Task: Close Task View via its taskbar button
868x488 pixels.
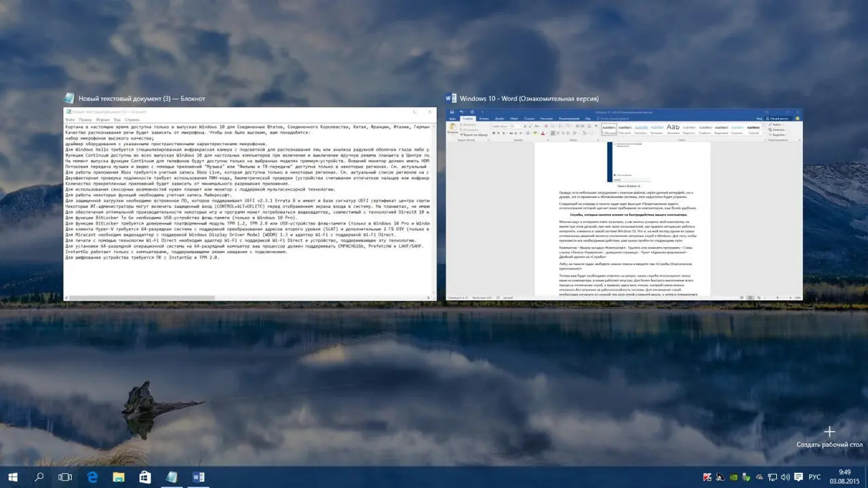Action: pos(65,477)
